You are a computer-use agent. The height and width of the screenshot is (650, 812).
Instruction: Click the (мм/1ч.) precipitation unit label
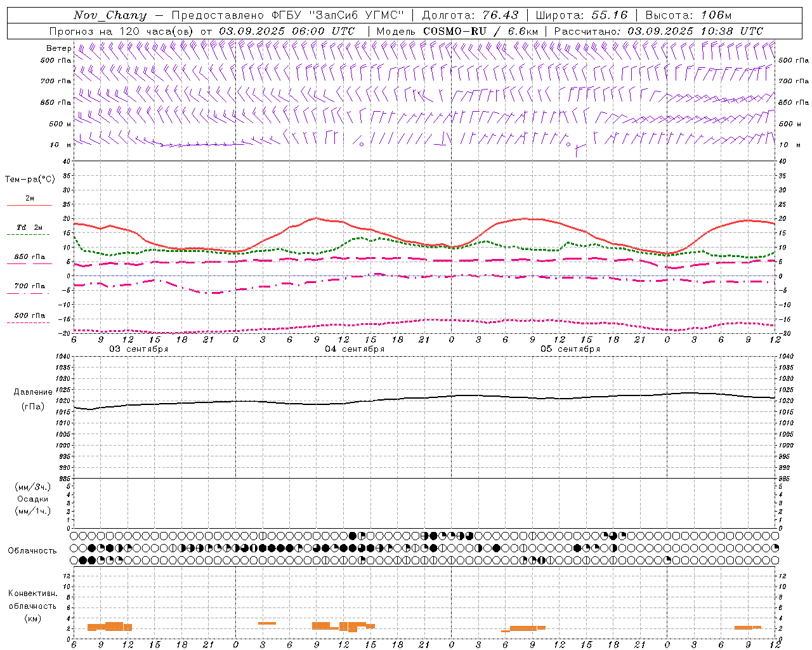click(x=32, y=511)
